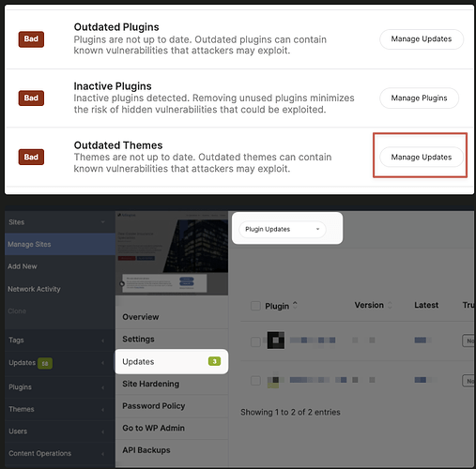The image size is (476, 469).
Task: Open the Site Hardening tab
Action: 172,384
